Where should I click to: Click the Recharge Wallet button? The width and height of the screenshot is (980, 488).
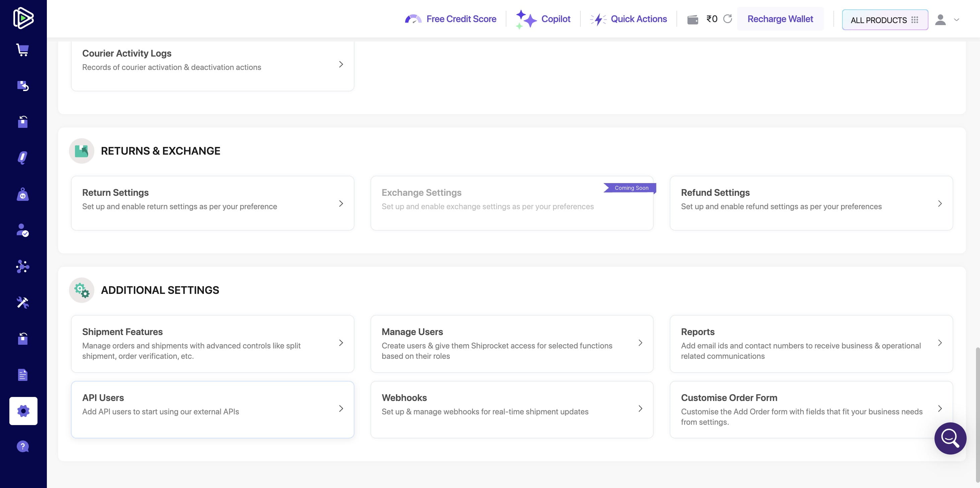(x=780, y=19)
